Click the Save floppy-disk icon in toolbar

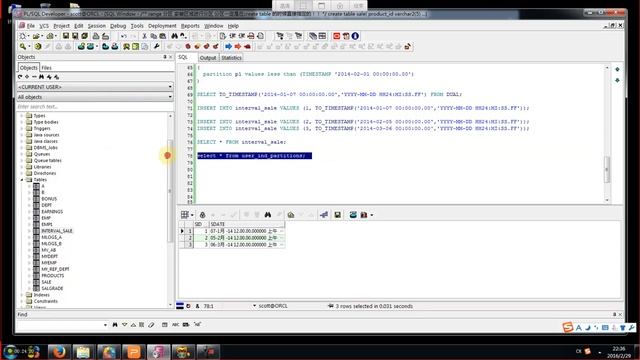65,36
